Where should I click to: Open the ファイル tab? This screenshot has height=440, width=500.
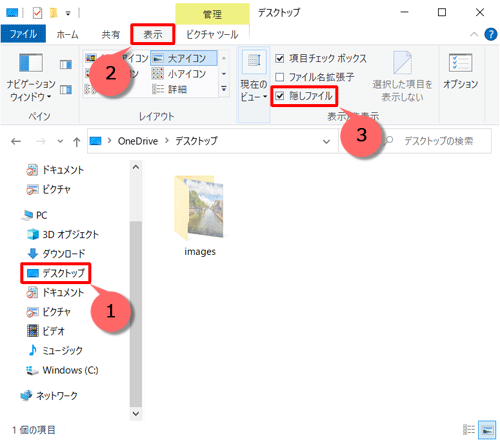tap(23, 34)
